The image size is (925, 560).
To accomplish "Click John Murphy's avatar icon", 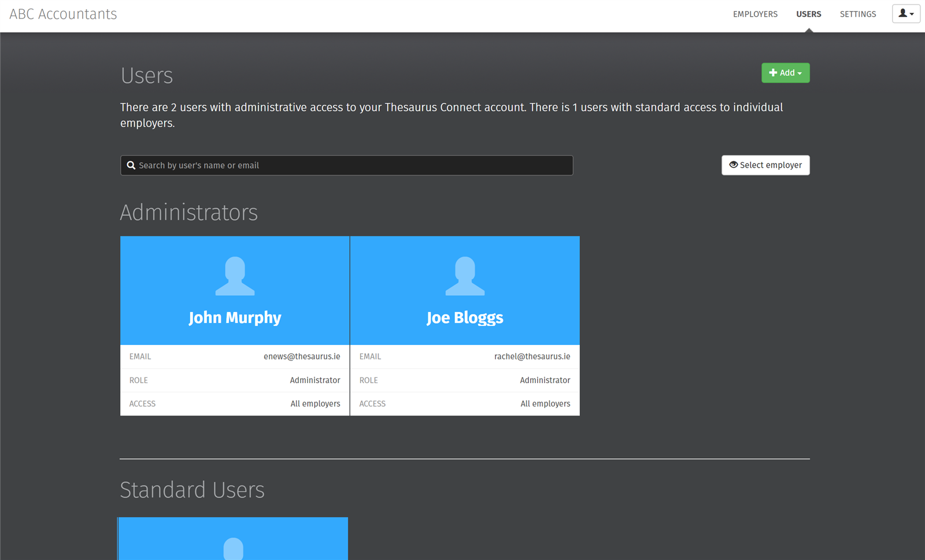I will pyautogui.click(x=235, y=276).
